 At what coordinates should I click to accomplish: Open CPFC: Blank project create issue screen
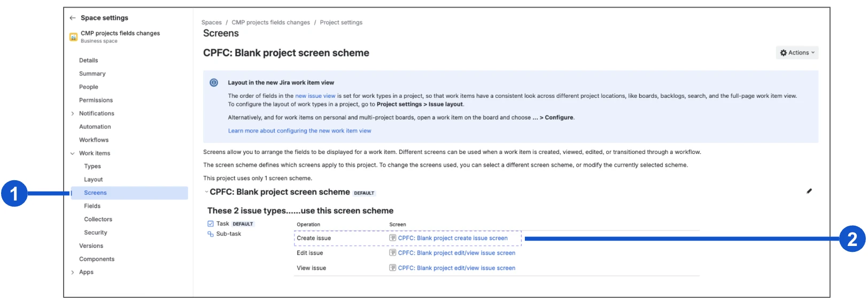click(x=453, y=238)
